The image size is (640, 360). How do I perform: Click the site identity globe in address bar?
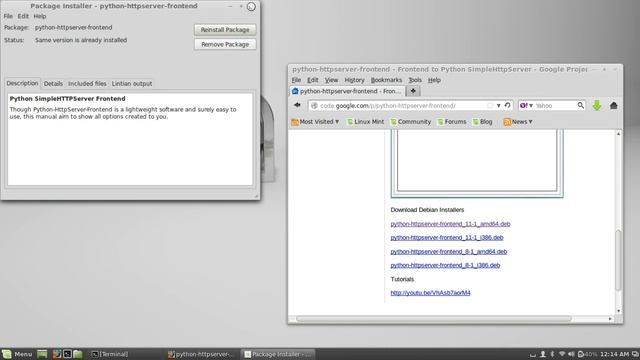point(314,106)
